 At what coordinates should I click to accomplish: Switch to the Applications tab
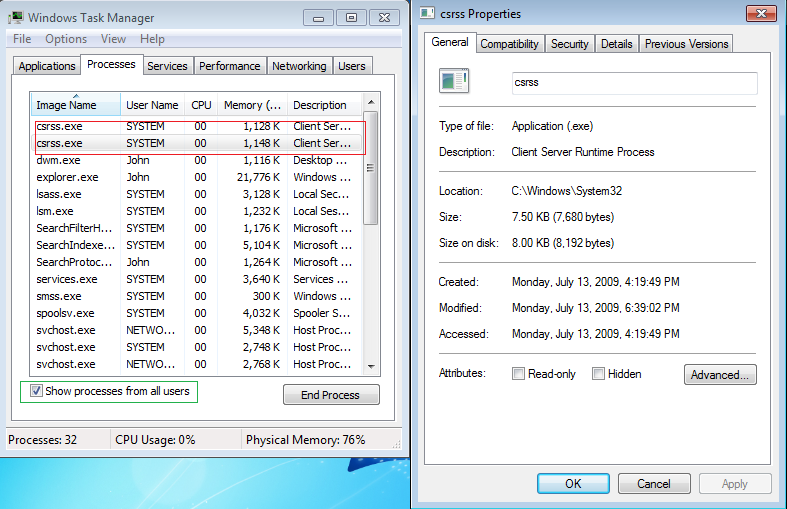tap(47, 66)
